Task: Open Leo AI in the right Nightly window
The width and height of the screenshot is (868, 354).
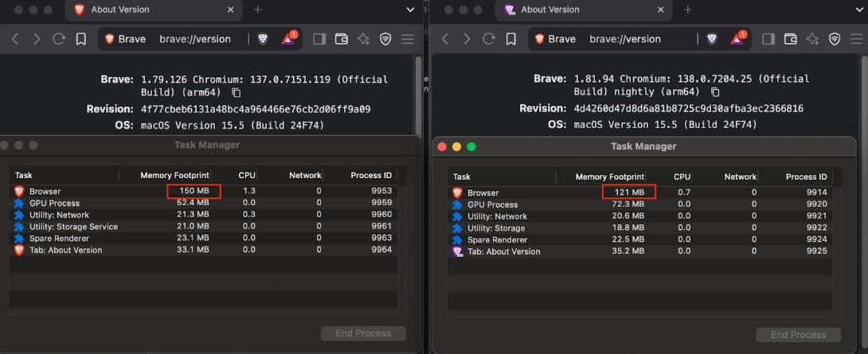Action: pyautogui.click(x=812, y=39)
